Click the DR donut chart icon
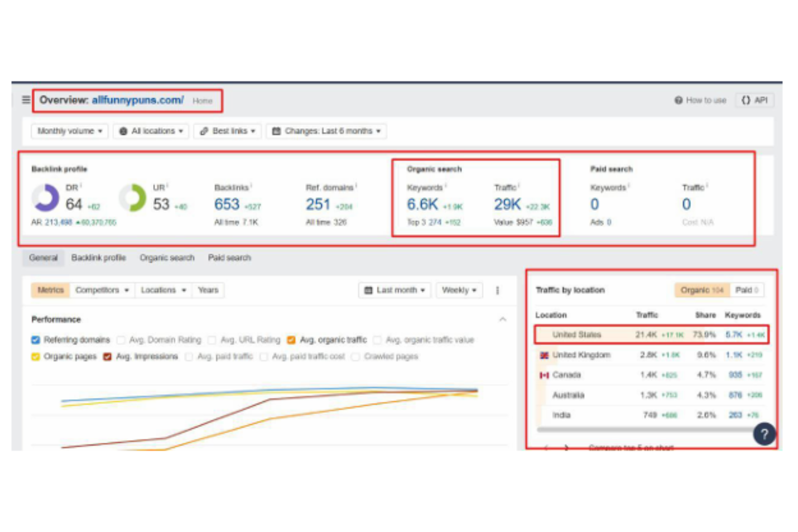This screenshot has height=532, width=798. pyautogui.click(x=45, y=198)
